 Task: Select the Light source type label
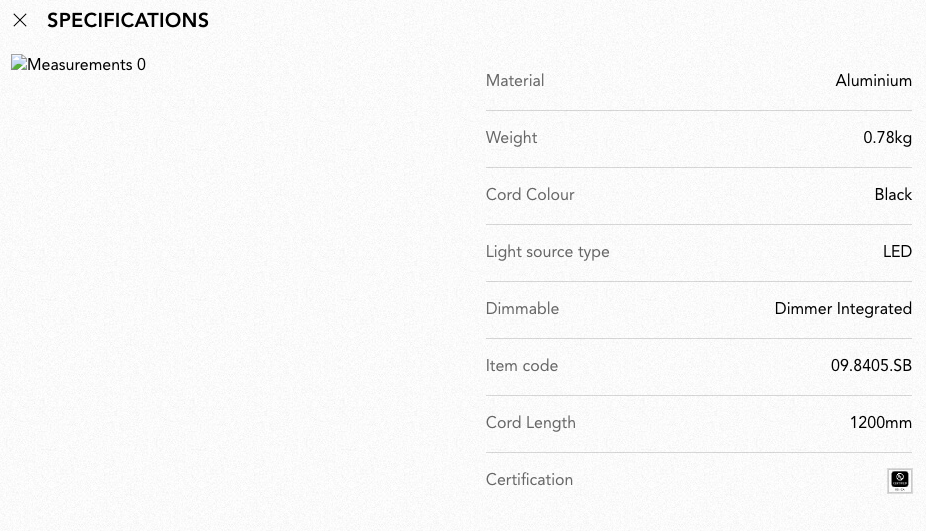(547, 252)
